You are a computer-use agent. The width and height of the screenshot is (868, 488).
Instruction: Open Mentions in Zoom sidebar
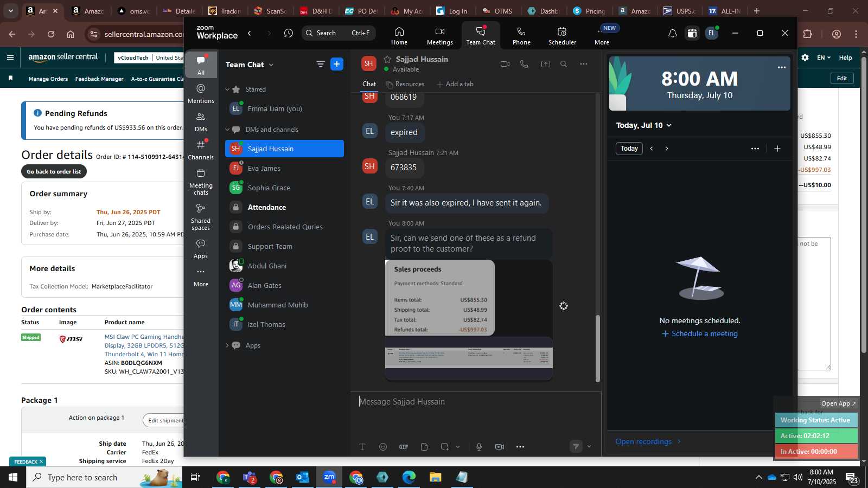click(201, 93)
